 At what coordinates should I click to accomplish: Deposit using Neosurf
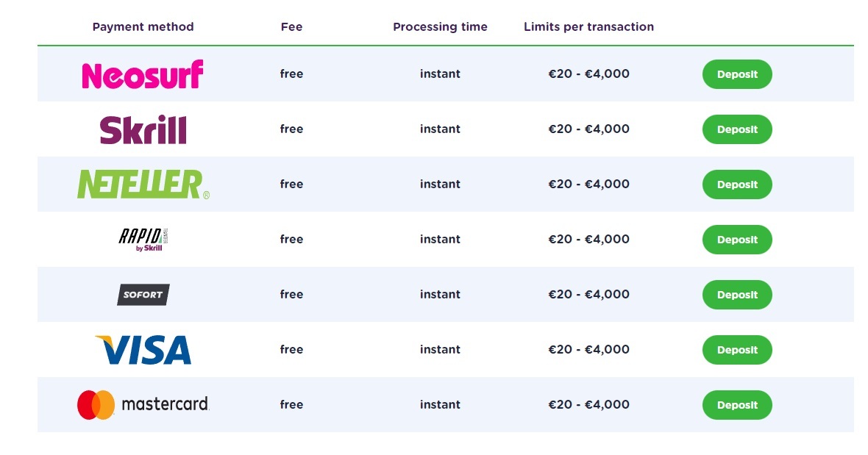pos(737,74)
